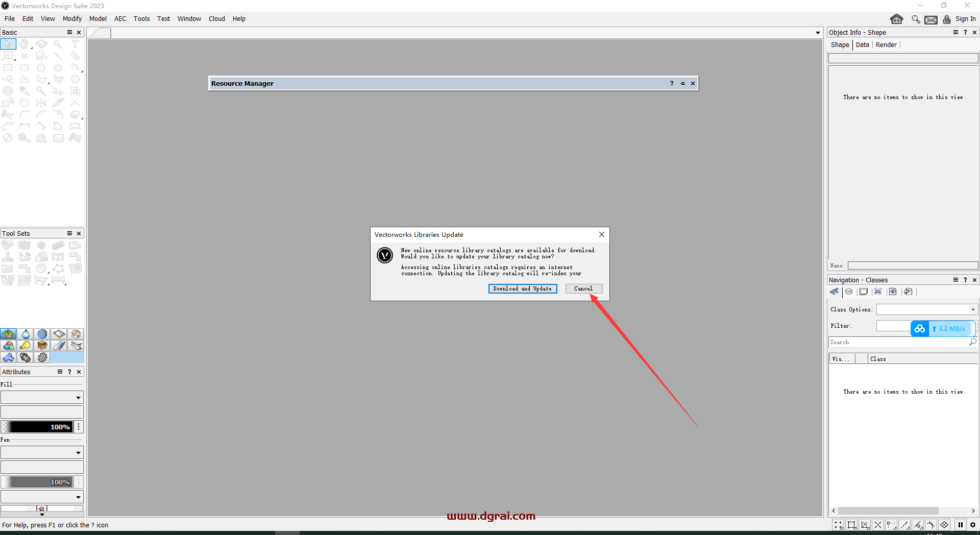Open the globe GIS tool set
The image size is (980, 535).
pyautogui.click(x=42, y=334)
